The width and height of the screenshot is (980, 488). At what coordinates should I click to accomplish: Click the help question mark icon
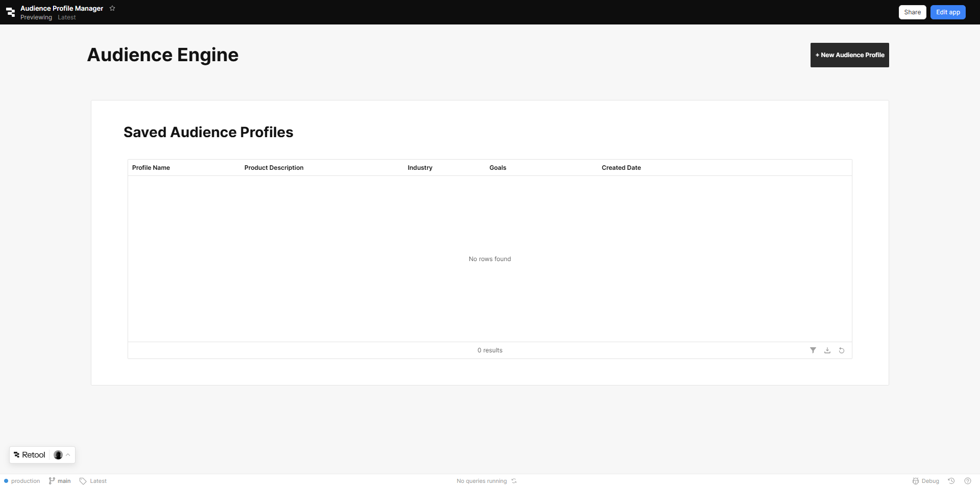click(x=967, y=481)
